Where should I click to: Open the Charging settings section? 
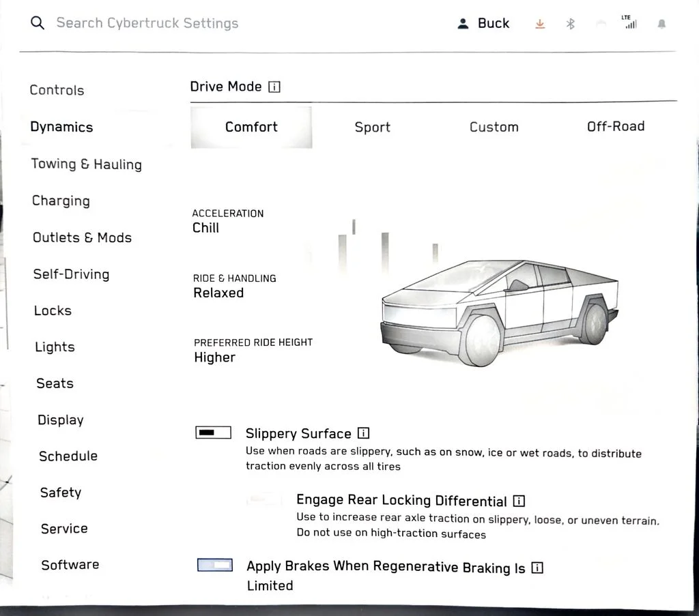[61, 201]
